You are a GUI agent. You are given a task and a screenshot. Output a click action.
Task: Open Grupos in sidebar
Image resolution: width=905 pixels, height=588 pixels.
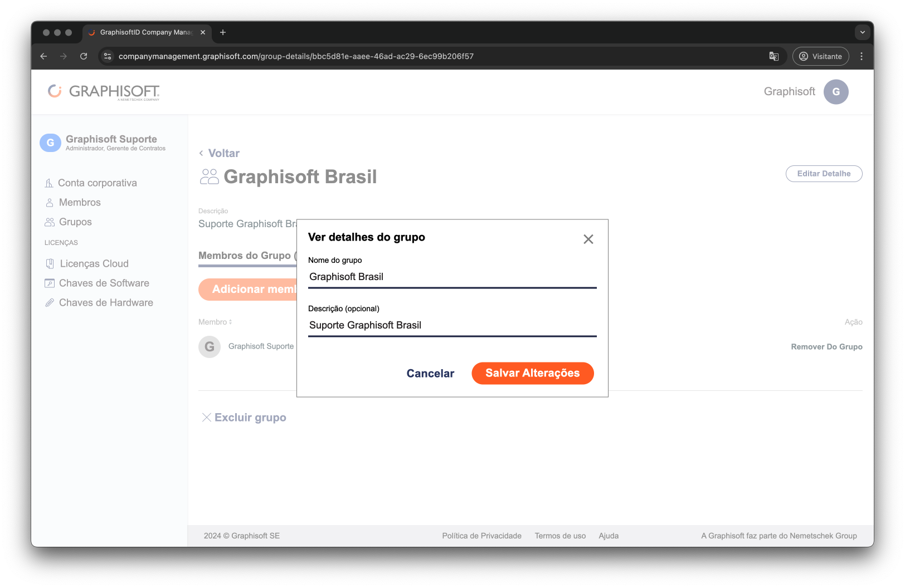pos(75,222)
